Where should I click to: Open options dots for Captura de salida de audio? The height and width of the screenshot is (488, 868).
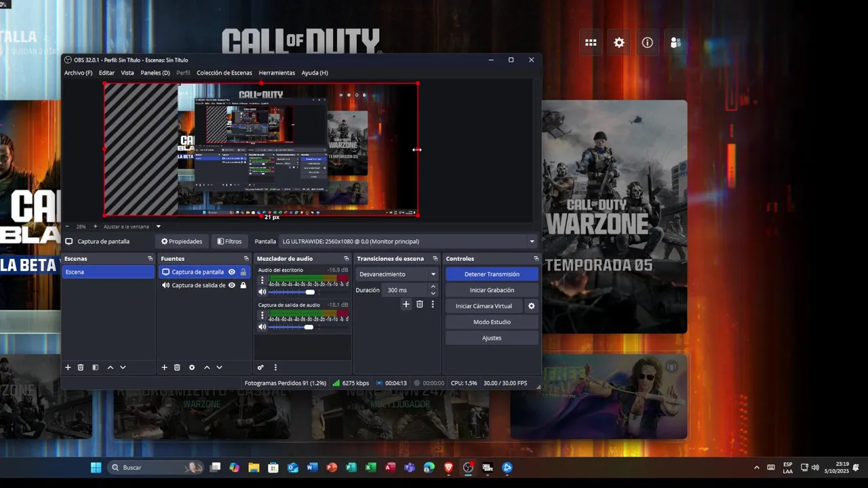262,315
